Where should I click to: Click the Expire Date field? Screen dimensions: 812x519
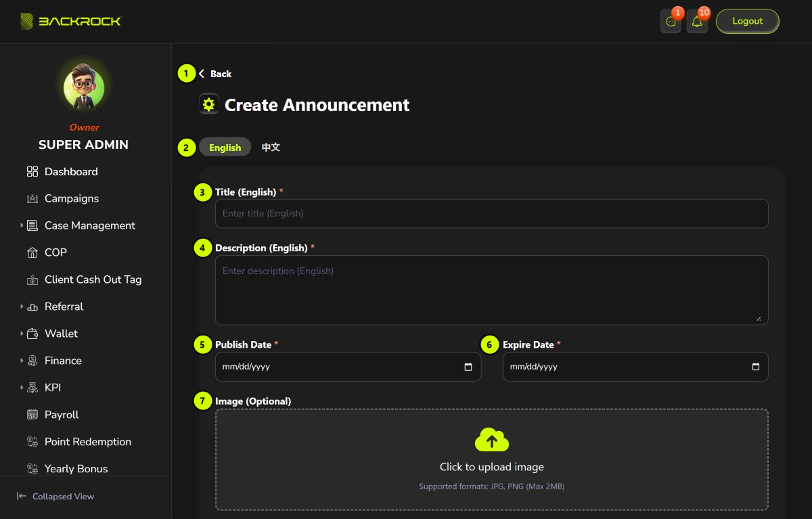[635, 367]
